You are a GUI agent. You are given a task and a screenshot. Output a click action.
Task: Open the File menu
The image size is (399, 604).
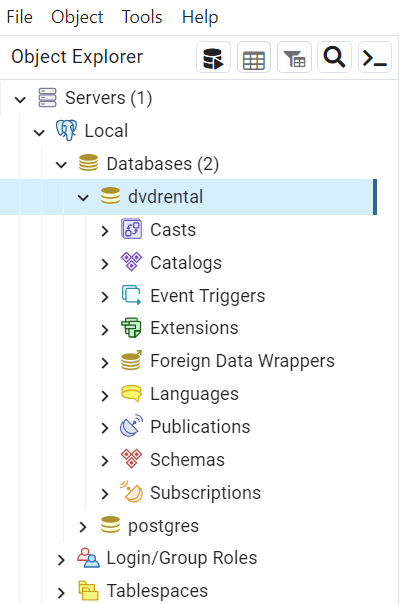coord(19,17)
